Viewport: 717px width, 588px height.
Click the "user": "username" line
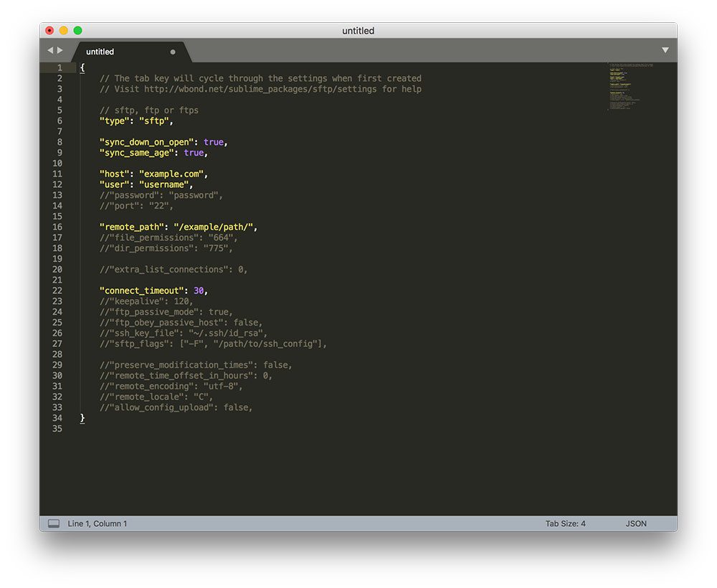(x=146, y=184)
